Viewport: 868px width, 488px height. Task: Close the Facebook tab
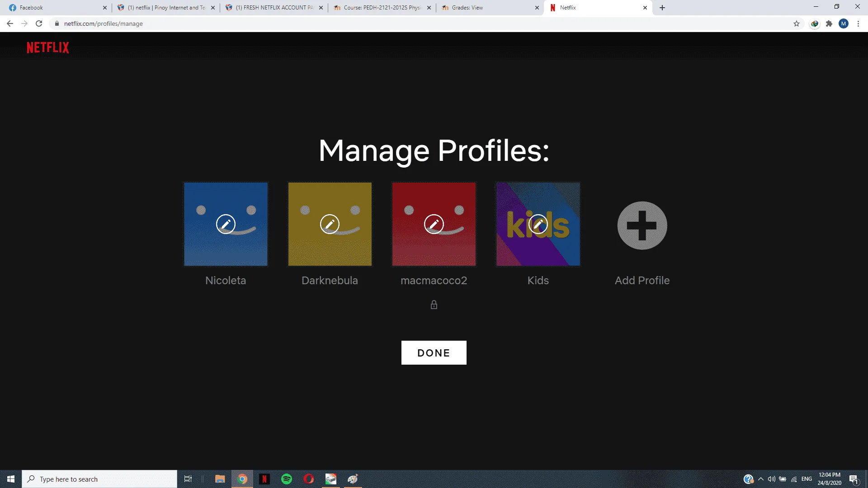coord(105,8)
